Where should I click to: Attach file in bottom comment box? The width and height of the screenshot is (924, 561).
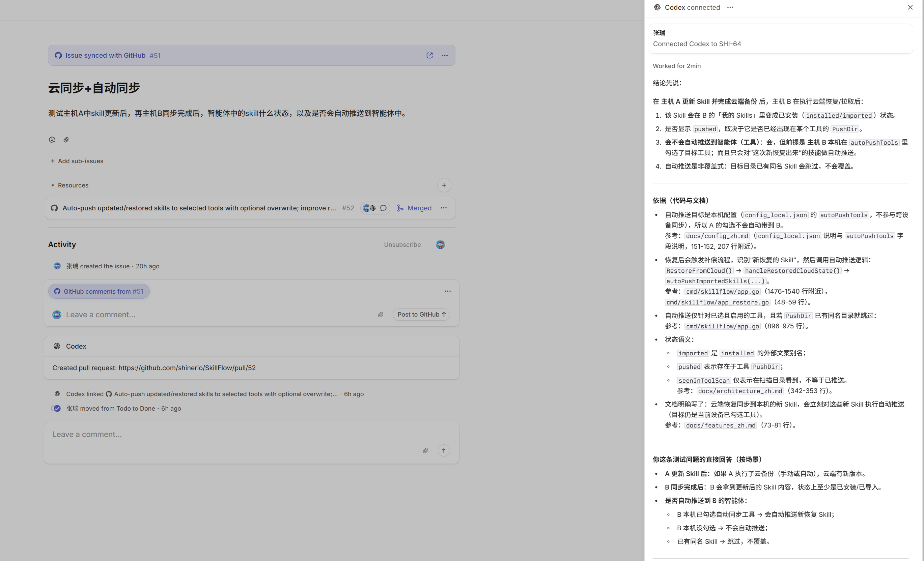pyautogui.click(x=425, y=450)
